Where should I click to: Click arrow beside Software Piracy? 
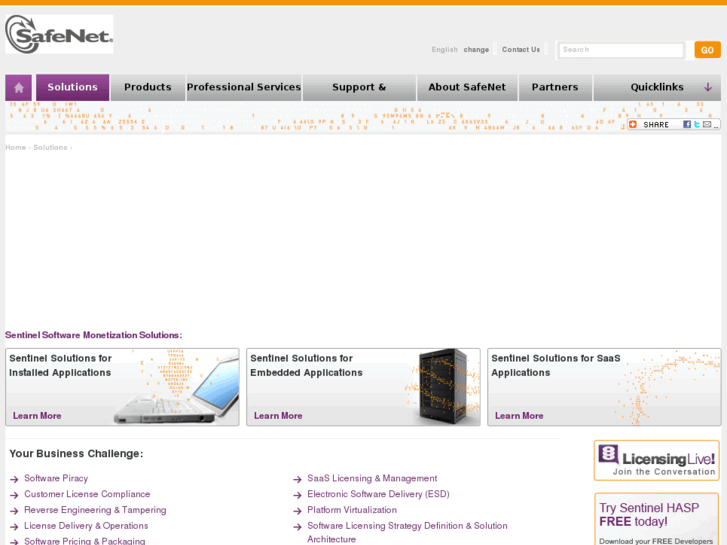tap(14, 479)
